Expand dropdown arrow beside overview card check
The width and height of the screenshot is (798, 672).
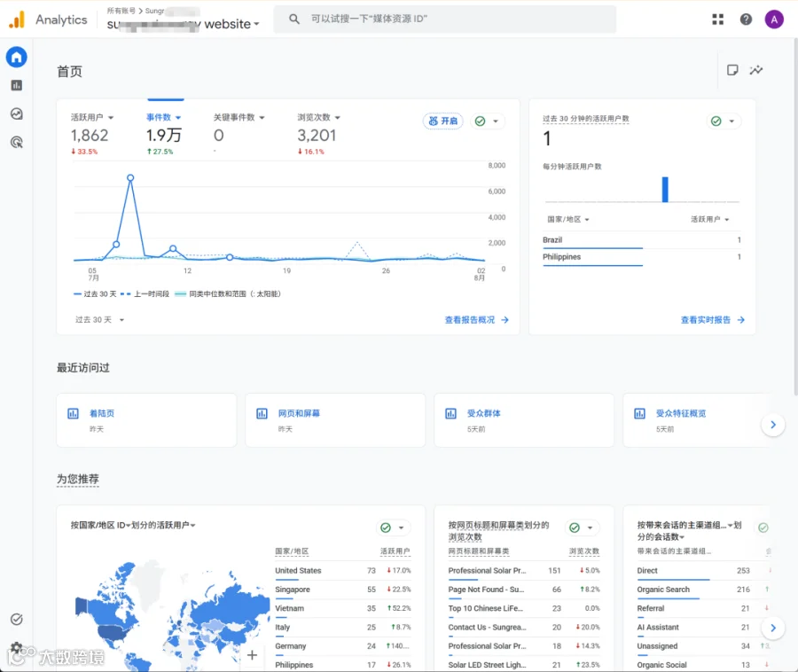(495, 121)
